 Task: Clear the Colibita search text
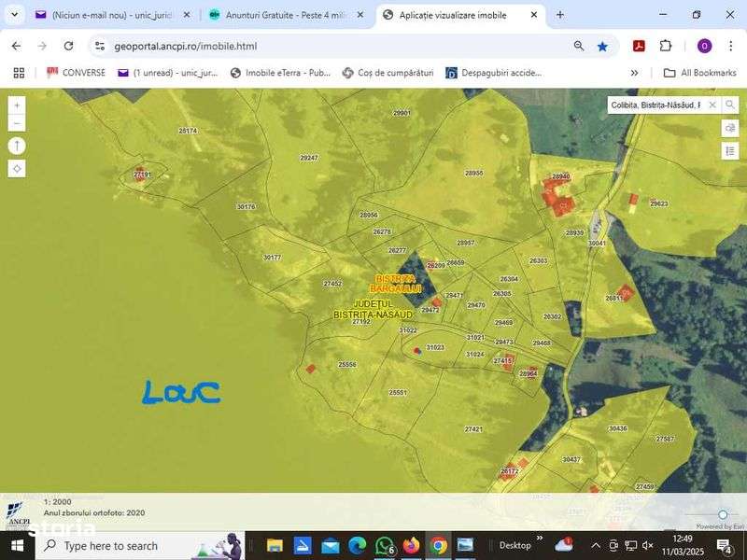point(712,105)
